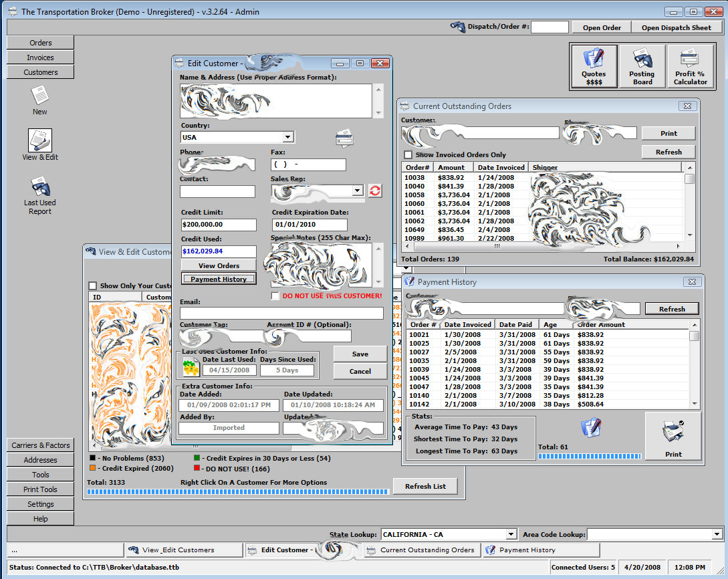728x579 pixels.
Task: Switch to View_Edit Customers taskbar tab
Action: (183, 550)
